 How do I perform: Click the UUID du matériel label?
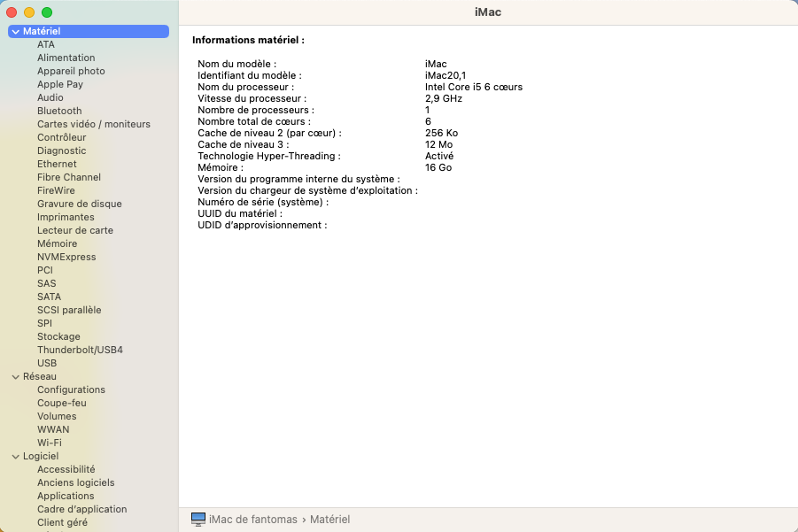240,213
